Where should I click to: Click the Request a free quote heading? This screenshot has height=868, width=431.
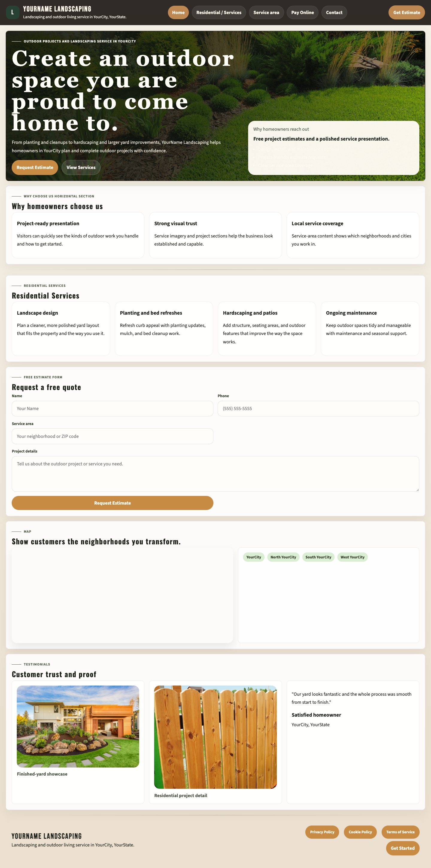tap(46, 387)
